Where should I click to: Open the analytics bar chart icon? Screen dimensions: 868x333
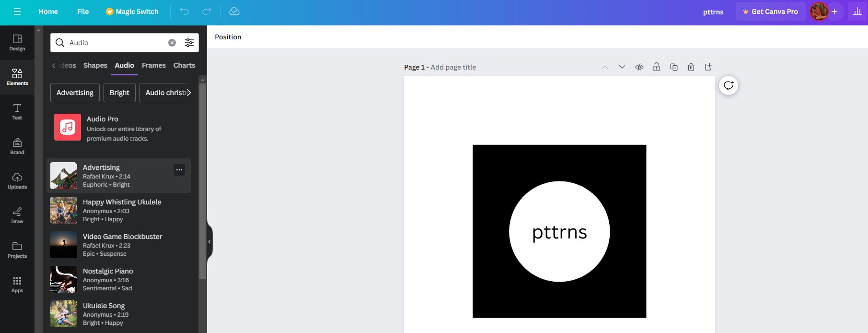[x=857, y=12]
